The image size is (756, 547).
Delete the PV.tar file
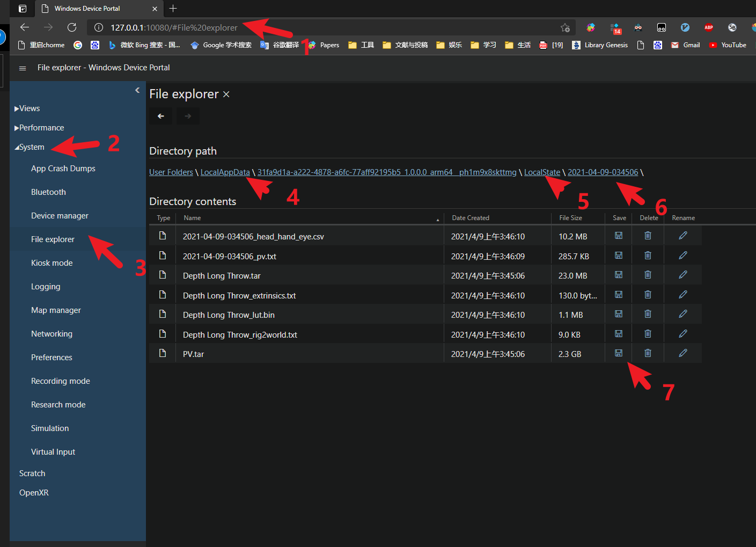[x=648, y=353]
